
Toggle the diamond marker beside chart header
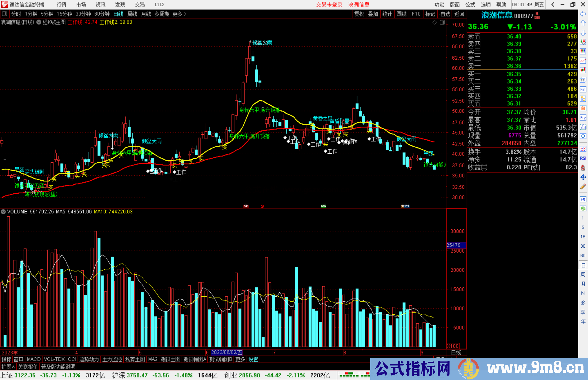[x=435, y=22]
